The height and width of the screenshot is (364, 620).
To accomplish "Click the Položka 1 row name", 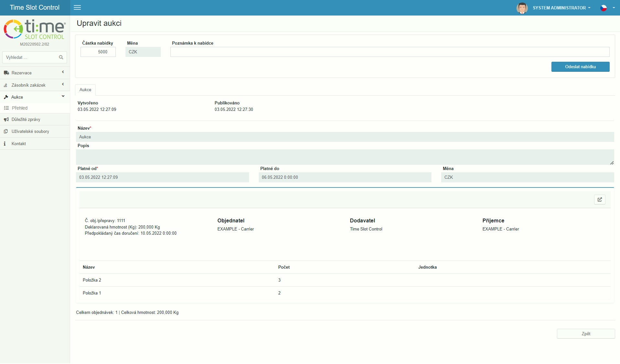I will (92, 293).
